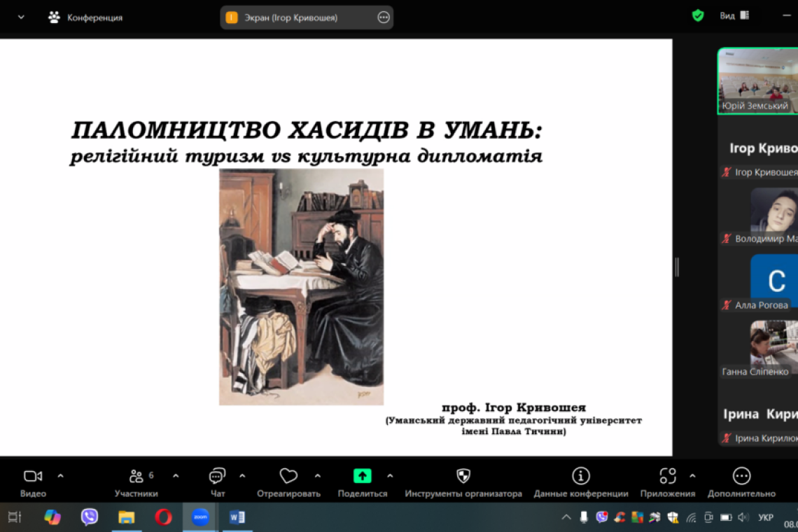Image resolution: width=798 pixels, height=532 pixels.
Task: Expand chevron next to Приложения
Action: (693, 476)
